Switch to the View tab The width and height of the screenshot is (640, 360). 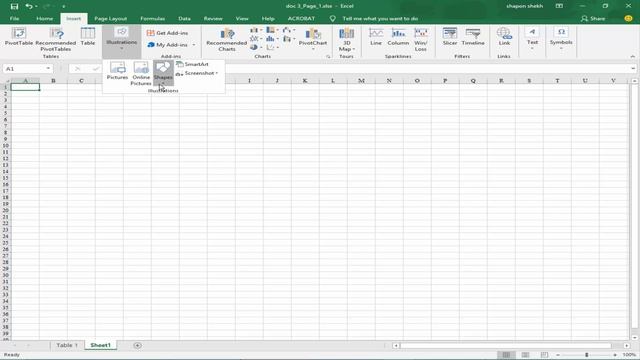pyautogui.click(x=242, y=19)
